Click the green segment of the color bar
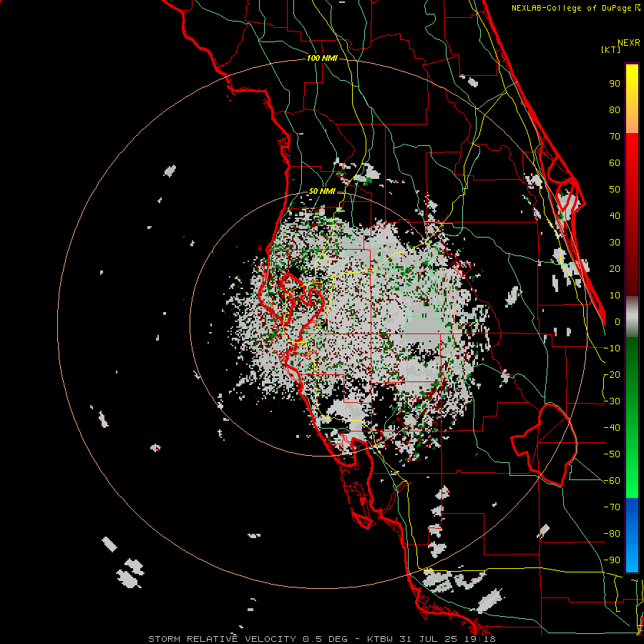Image resolution: width=644 pixels, height=644 pixels. tap(632, 418)
